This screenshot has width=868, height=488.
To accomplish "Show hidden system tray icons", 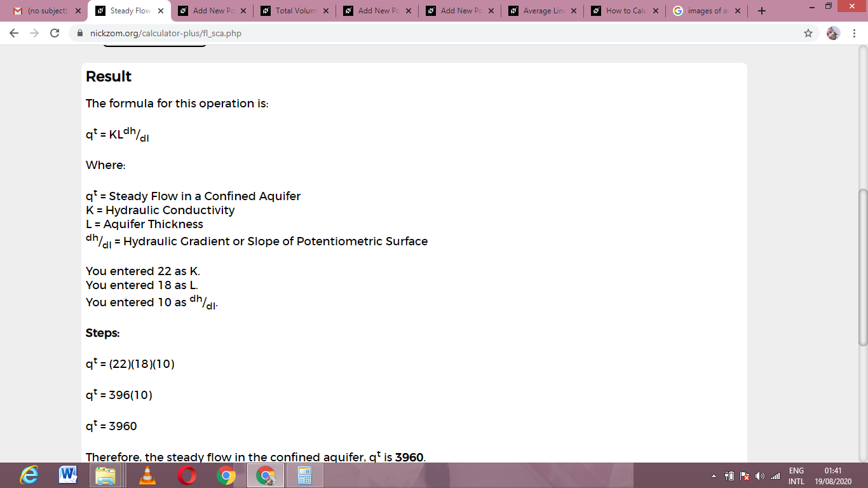I will [713, 476].
